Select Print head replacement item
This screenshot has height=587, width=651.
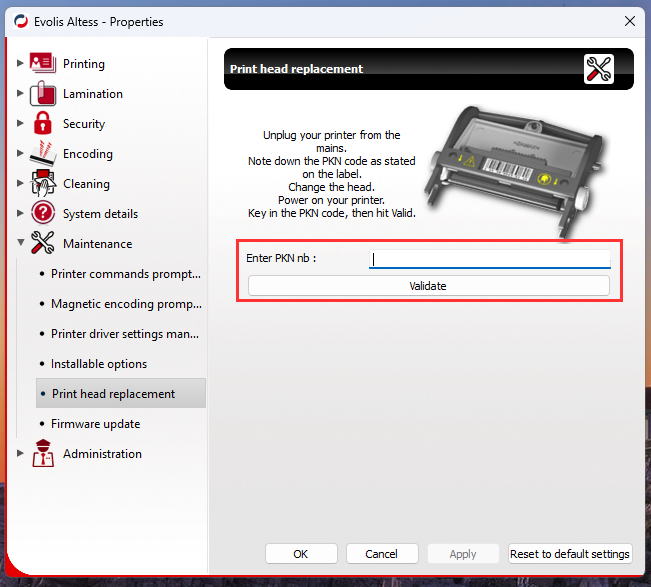[x=121, y=393]
